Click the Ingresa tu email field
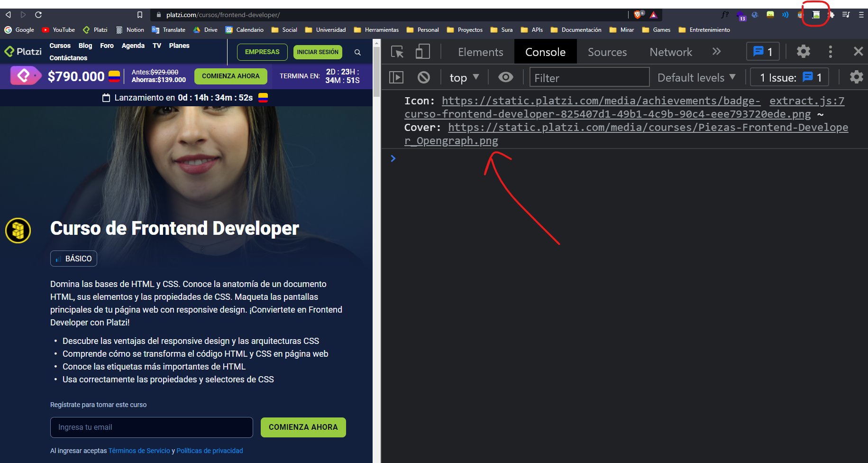Screen dimensions: 868x463 pyautogui.click(x=152, y=427)
